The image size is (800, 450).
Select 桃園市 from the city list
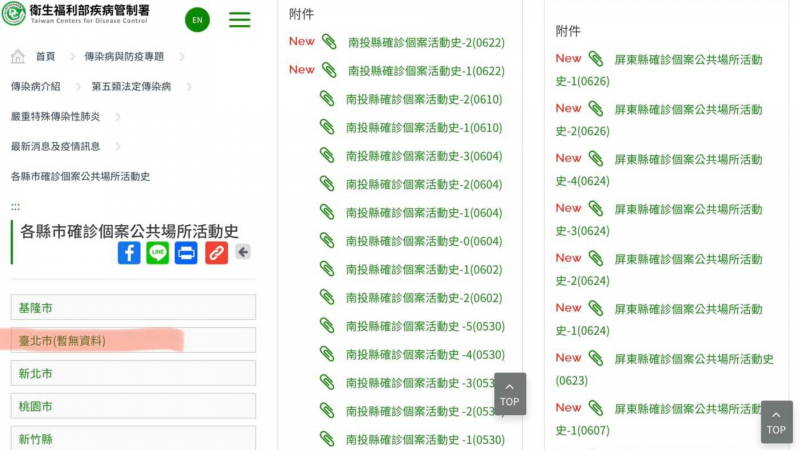coord(133,406)
